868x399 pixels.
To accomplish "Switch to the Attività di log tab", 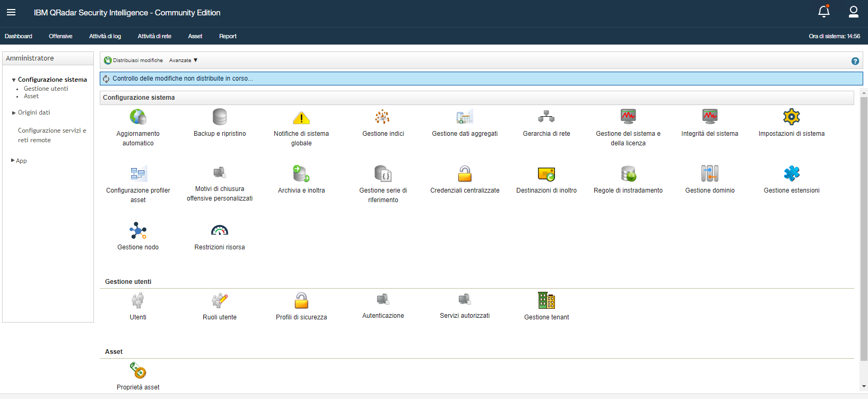I will [105, 36].
